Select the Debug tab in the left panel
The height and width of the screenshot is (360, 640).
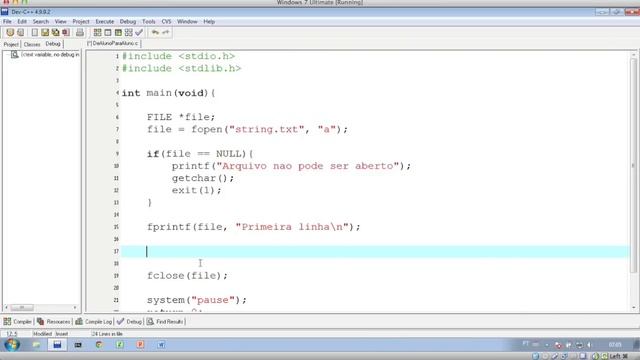[53, 44]
